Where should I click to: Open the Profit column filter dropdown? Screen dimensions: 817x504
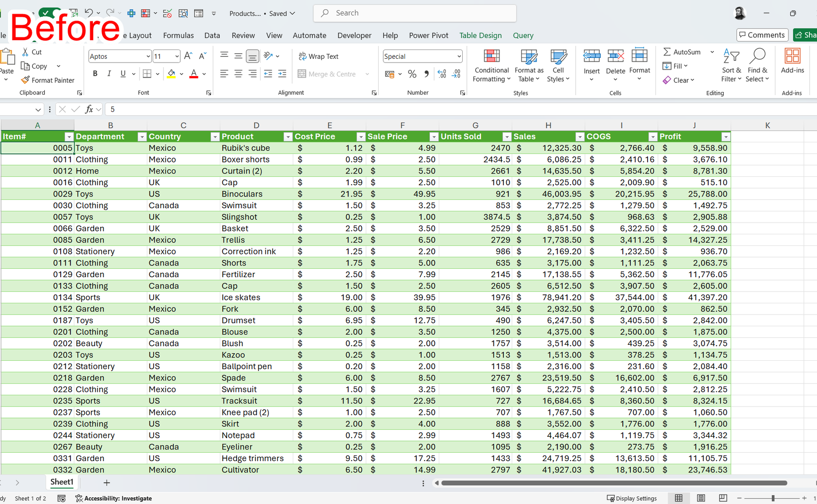[725, 137]
